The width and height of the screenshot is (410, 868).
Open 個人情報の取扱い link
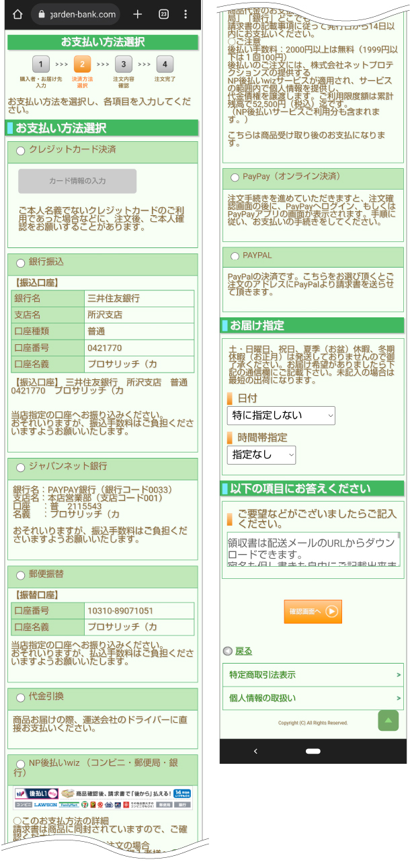click(313, 698)
